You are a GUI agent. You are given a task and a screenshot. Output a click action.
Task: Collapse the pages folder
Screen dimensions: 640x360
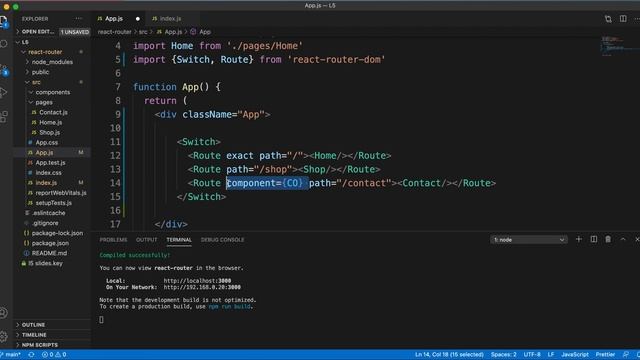[44, 102]
